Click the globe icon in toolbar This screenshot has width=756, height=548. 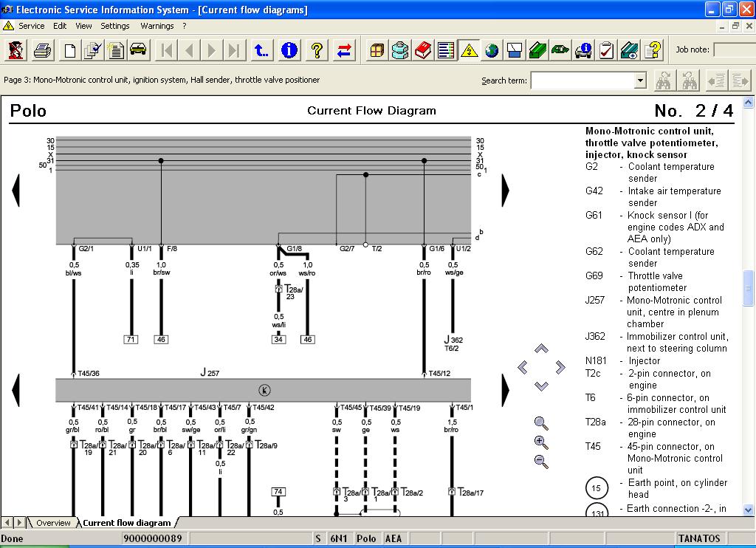click(492, 50)
